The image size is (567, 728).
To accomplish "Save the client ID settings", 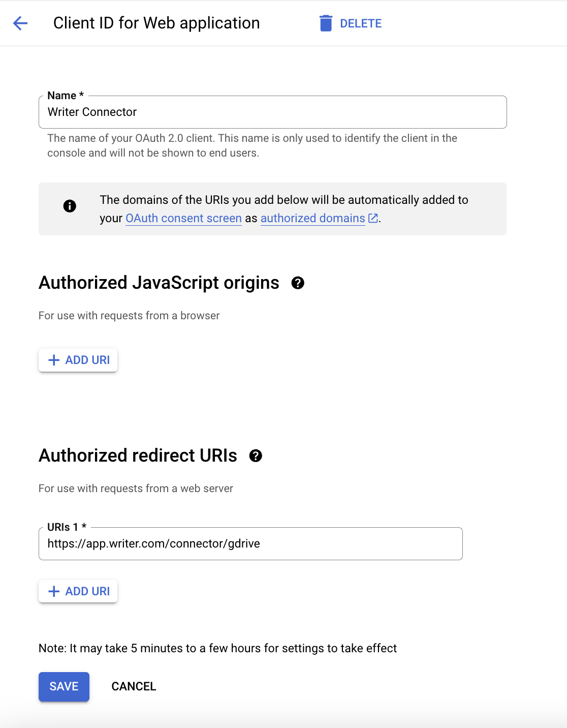I will 64,686.
